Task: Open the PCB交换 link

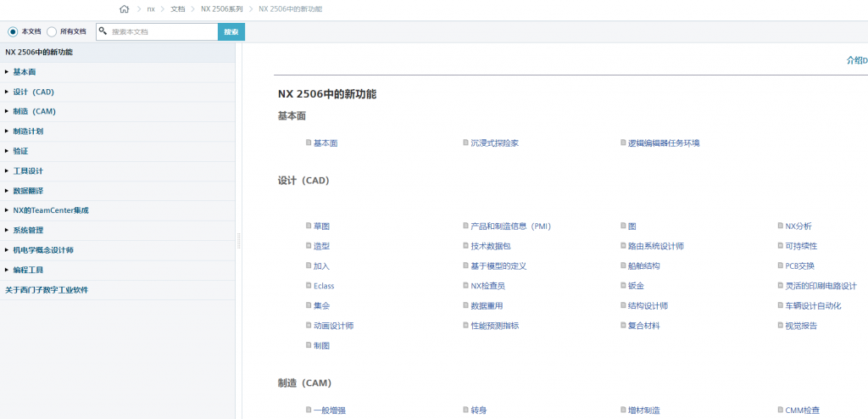Action: click(x=800, y=266)
